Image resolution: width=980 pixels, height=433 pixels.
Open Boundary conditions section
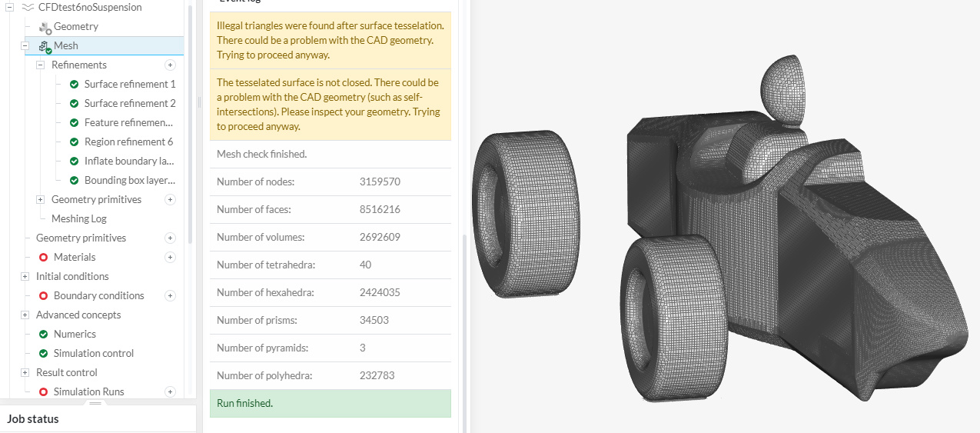[x=99, y=296]
